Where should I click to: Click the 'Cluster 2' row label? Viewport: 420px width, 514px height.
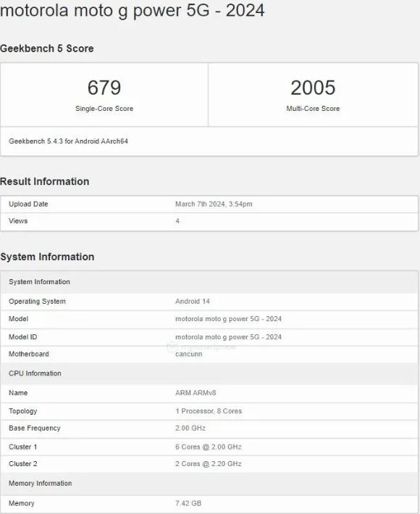23,464
